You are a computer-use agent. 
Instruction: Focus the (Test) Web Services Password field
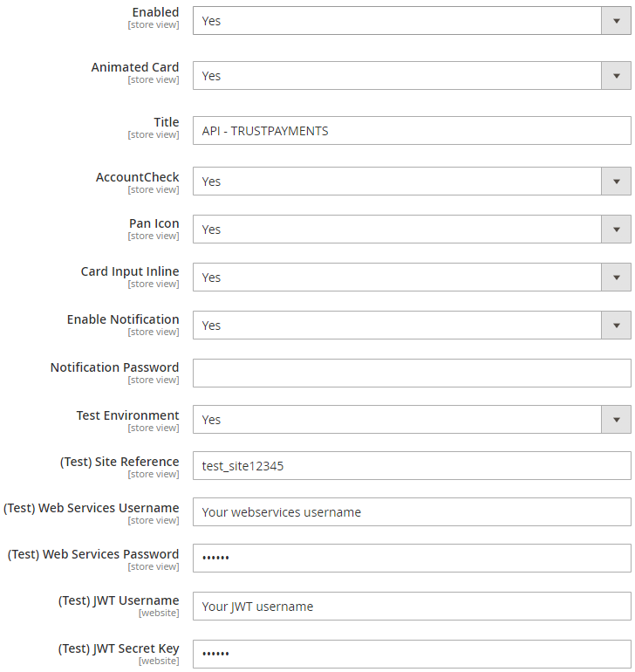(411, 559)
